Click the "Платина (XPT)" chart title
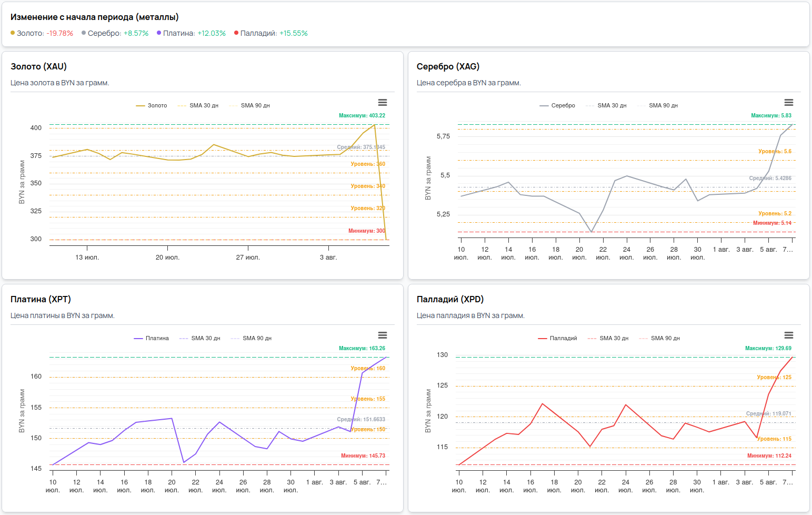Image resolution: width=812 pixels, height=515 pixels. point(41,299)
